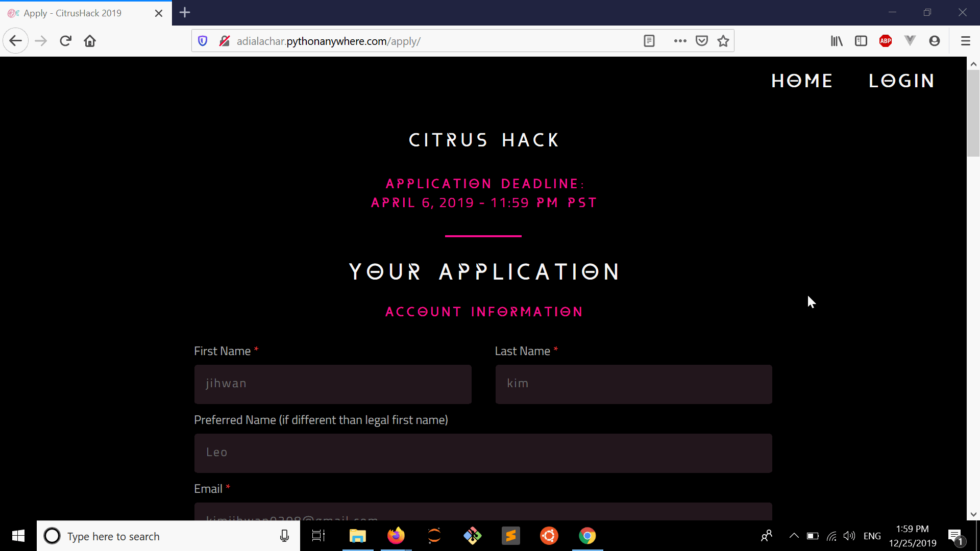Save the page to Pocket
980x551 pixels.
point(702,41)
